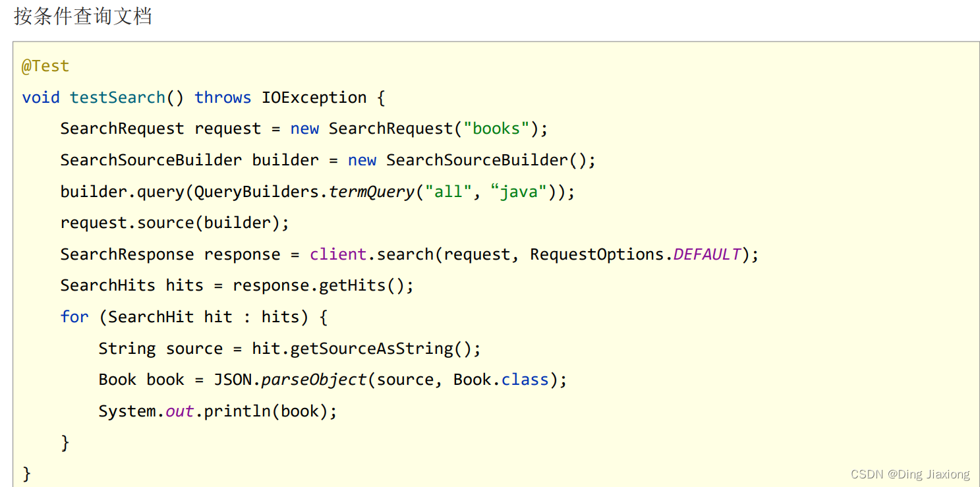Image resolution: width=980 pixels, height=487 pixels.
Task: Click the testSearch method name
Action: click(x=117, y=98)
